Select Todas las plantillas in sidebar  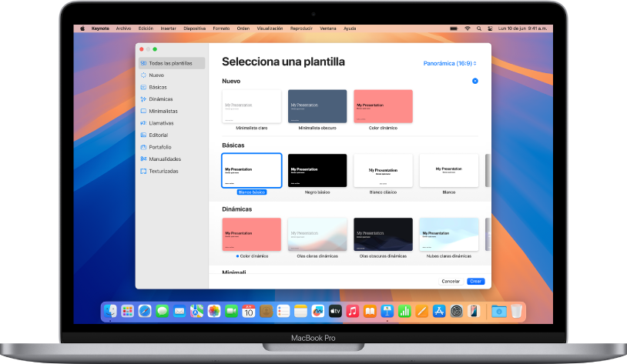[172, 63]
